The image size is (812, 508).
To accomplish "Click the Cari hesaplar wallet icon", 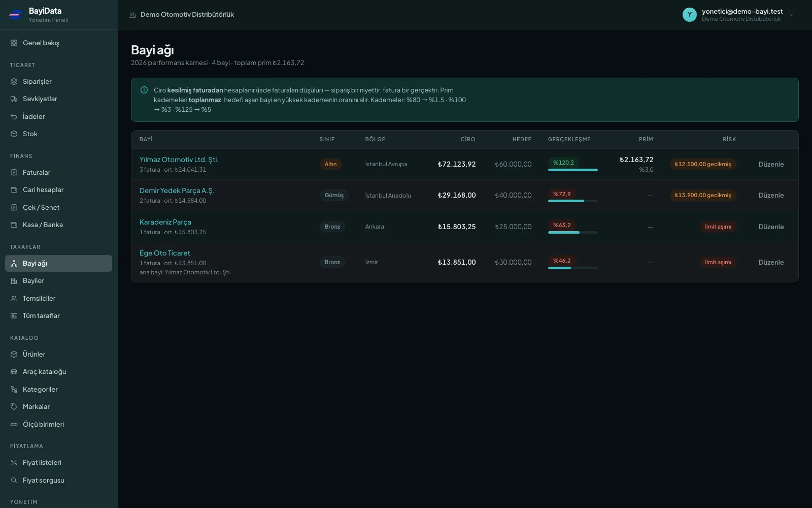I will pyautogui.click(x=14, y=190).
